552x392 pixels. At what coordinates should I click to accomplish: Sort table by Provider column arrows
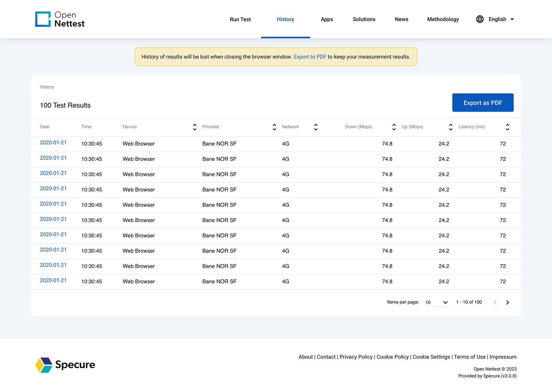[274, 127]
